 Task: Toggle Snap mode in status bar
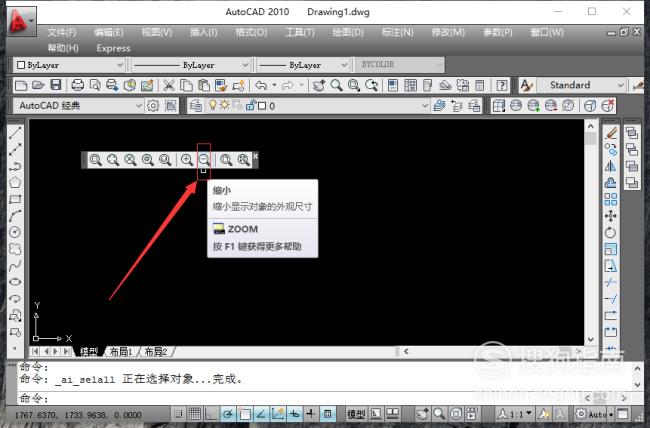point(177,414)
